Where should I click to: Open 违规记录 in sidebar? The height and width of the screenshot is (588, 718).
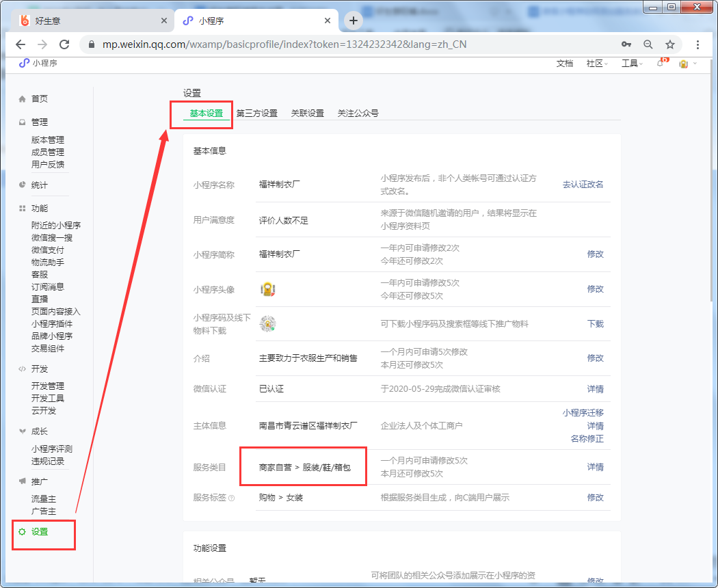pyautogui.click(x=48, y=461)
